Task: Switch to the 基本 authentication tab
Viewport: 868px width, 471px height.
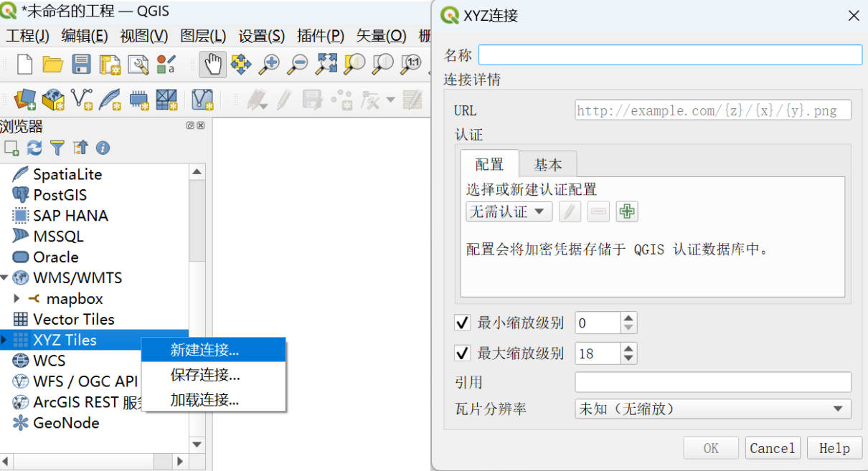Action: pos(548,164)
